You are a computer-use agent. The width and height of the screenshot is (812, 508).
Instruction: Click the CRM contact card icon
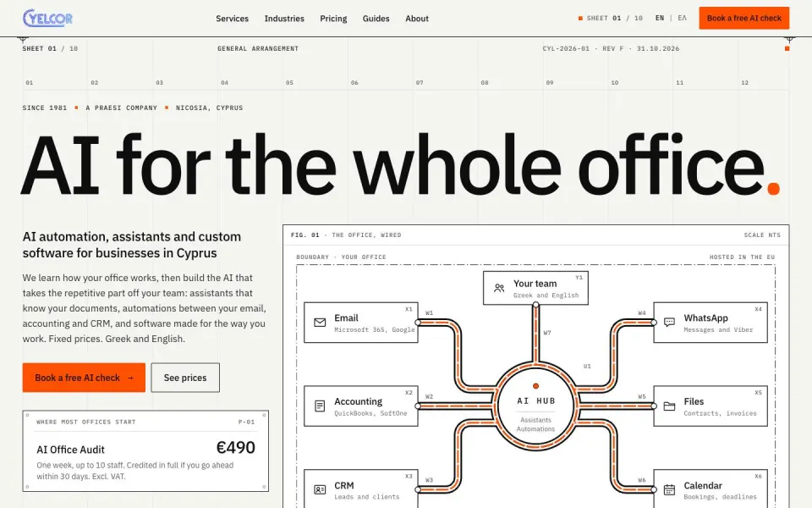pyautogui.click(x=320, y=489)
